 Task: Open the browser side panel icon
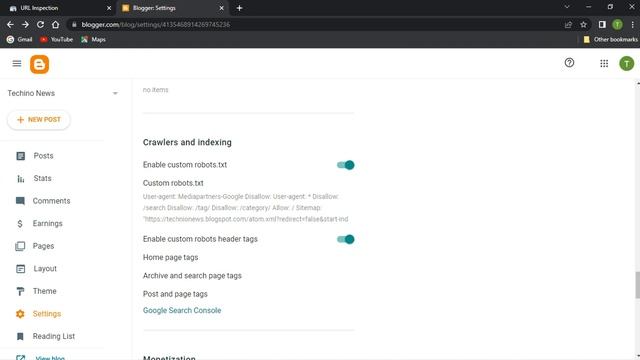point(602,24)
